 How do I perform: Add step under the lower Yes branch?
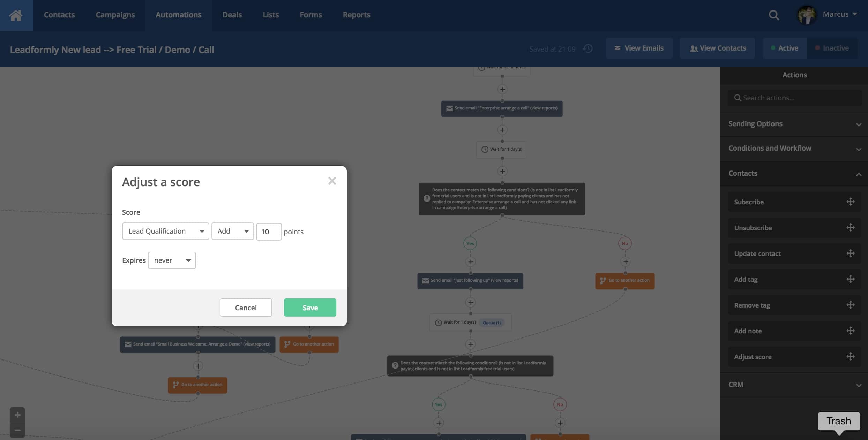439,423
